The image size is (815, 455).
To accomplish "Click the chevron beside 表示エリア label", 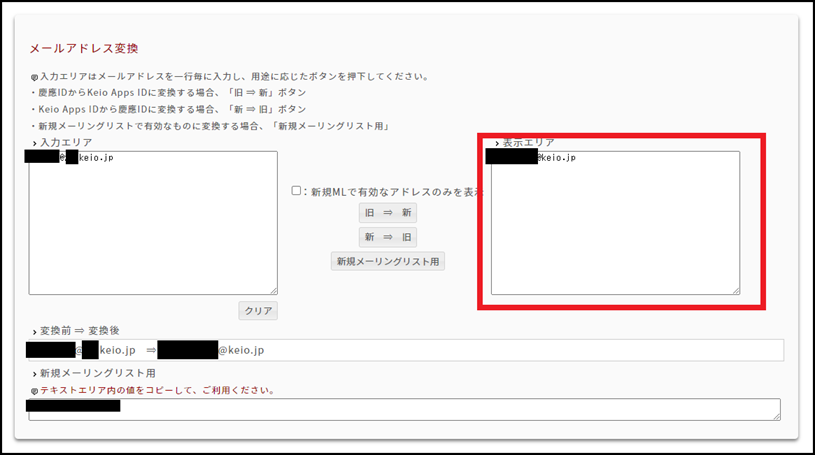I will (497, 144).
